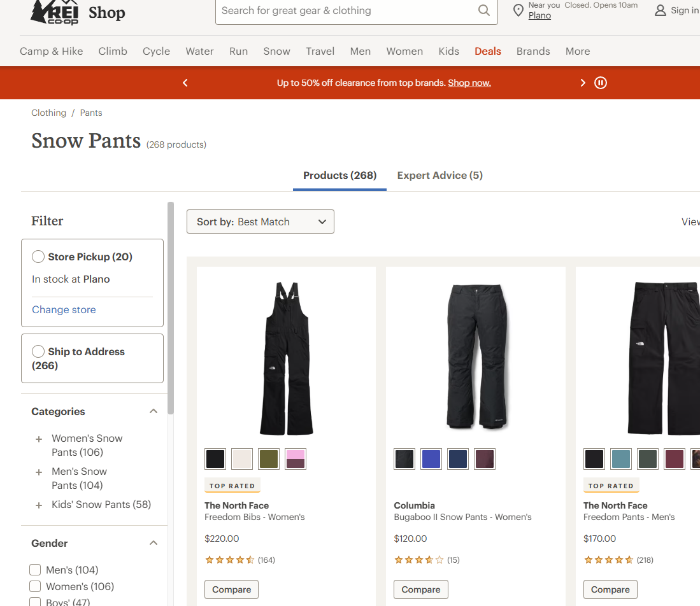
Task: Pause the promo banner rotation
Action: point(601,83)
